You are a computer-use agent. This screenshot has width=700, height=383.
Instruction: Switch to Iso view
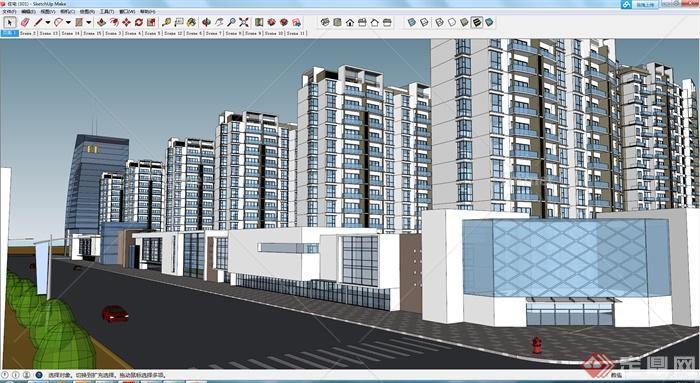click(x=325, y=22)
